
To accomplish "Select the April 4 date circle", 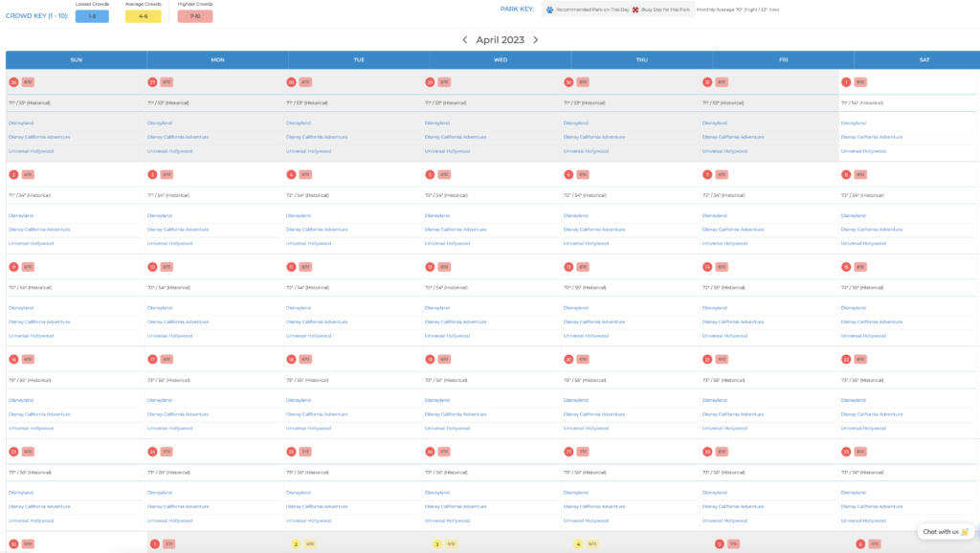I will tap(291, 175).
